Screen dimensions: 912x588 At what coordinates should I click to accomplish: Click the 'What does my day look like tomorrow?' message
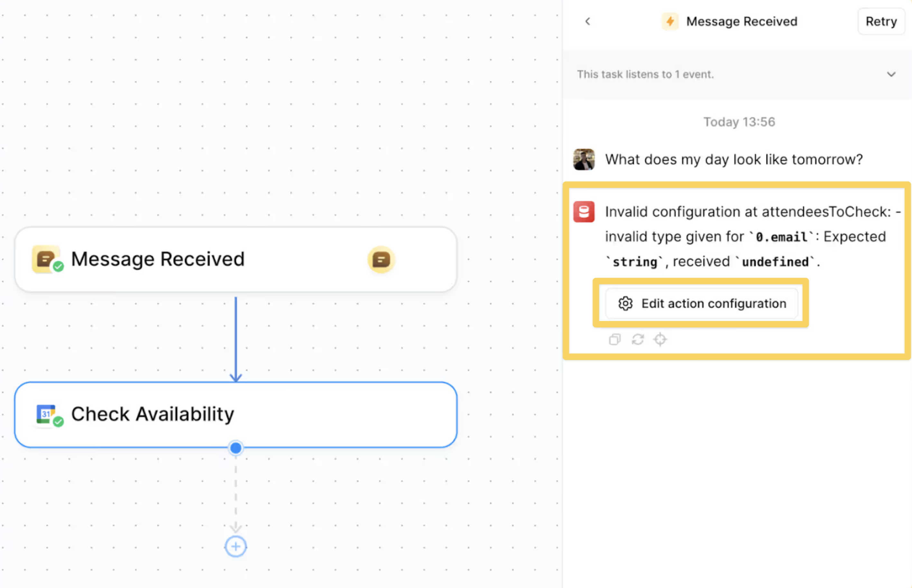pyautogui.click(x=734, y=159)
